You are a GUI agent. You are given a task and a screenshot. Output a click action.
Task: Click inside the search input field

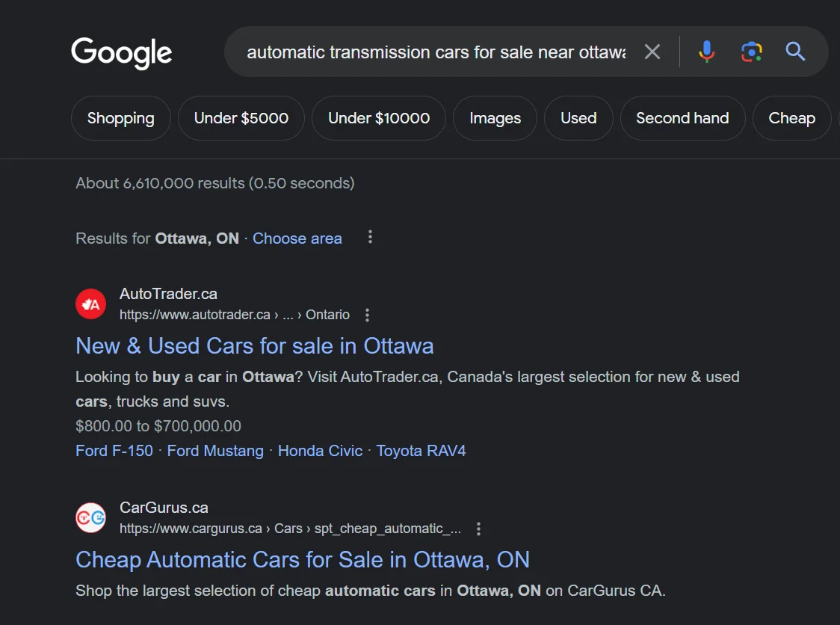click(433, 52)
